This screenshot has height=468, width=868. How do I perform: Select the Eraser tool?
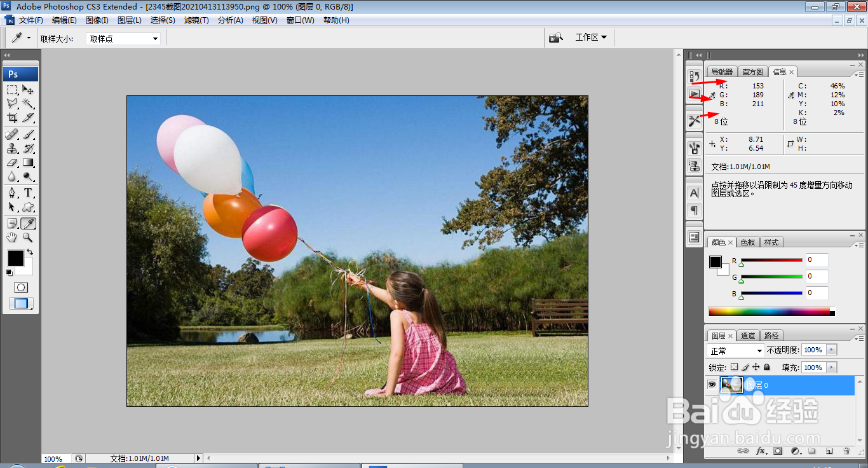click(12, 163)
